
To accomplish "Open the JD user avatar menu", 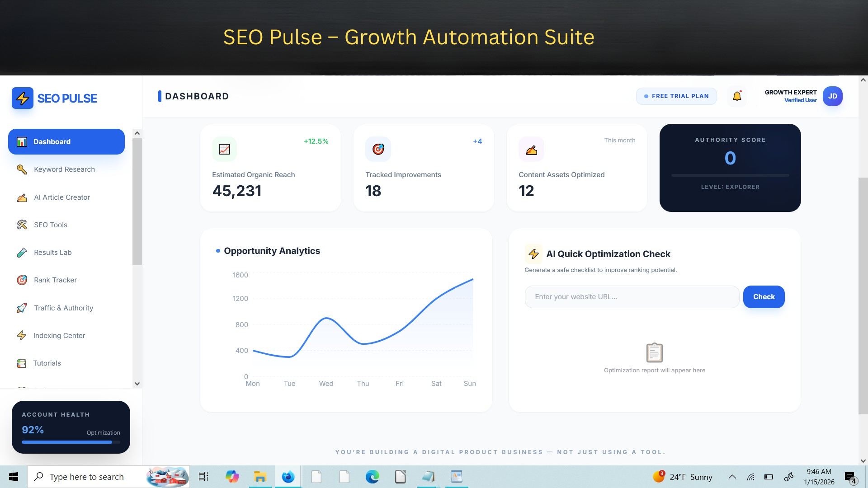I will (x=832, y=96).
